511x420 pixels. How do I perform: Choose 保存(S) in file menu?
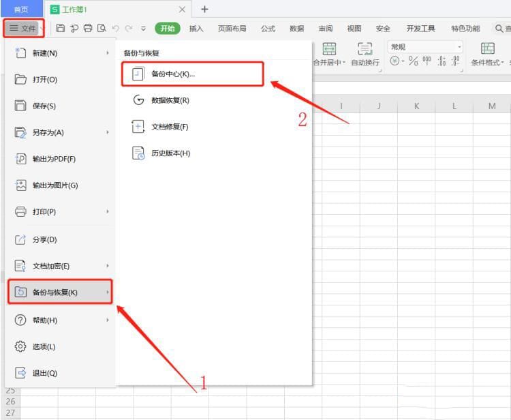click(60, 106)
